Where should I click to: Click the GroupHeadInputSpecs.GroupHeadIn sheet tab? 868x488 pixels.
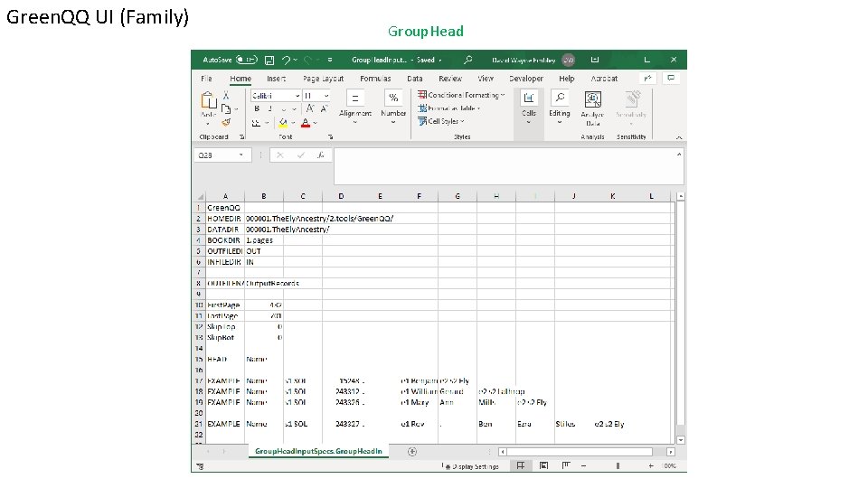tap(318, 452)
